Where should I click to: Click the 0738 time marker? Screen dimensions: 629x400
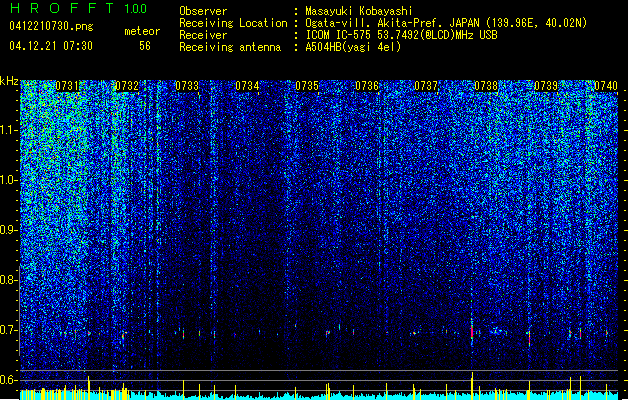click(x=486, y=86)
